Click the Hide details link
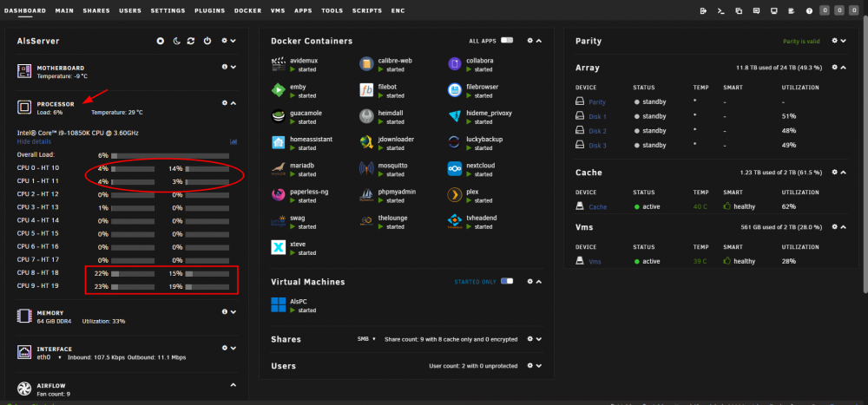868x405 pixels. (34, 141)
